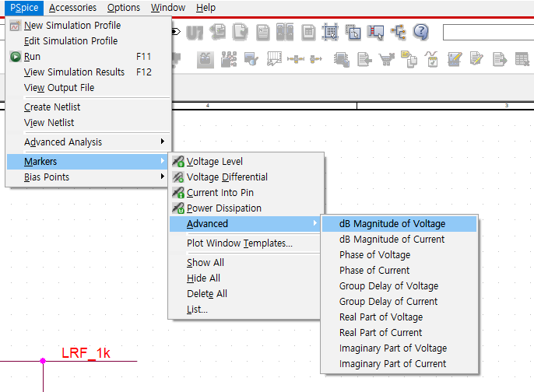Toggle the Snap to Grid icon
The image size is (534, 392).
(330, 33)
